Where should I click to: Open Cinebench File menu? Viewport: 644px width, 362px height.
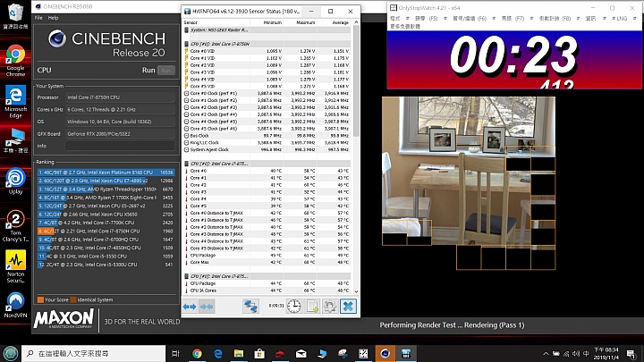(38, 18)
